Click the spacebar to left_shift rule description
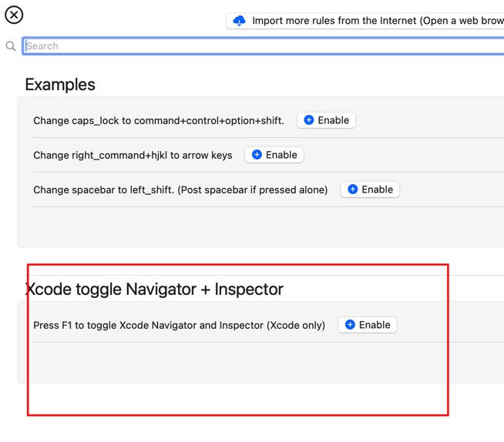Viewport: 504px width, 442px height. coord(180,190)
